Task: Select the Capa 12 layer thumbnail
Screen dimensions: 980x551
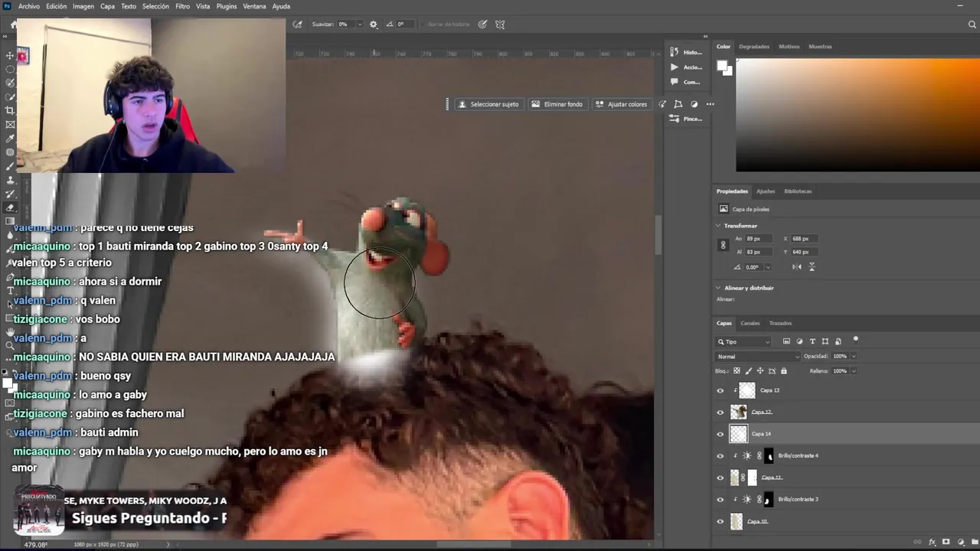Action: pos(738,412)
